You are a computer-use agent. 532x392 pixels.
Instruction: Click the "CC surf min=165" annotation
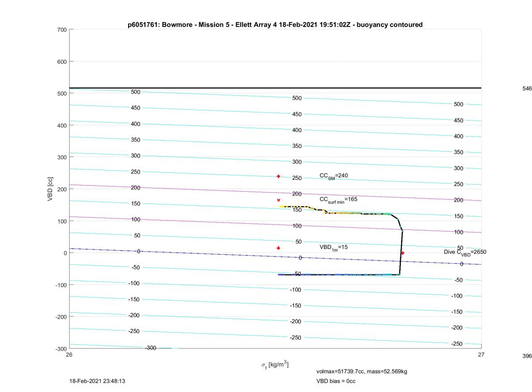[339, 200]
